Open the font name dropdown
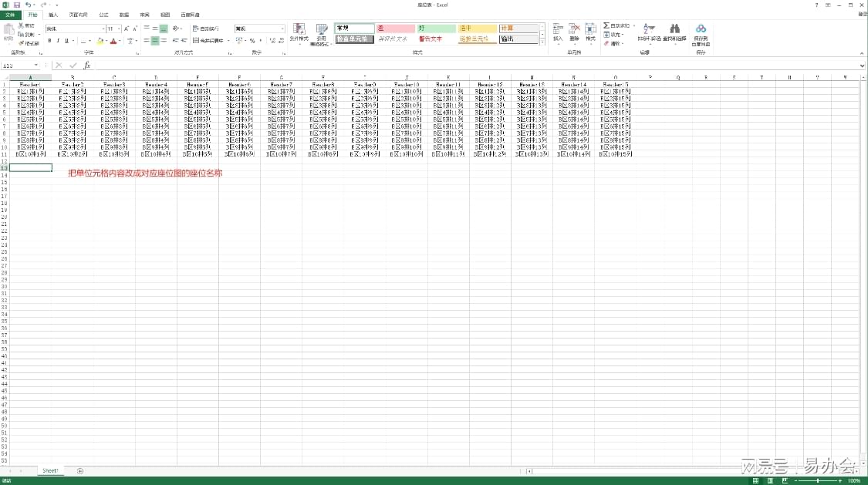 point(103,29)
